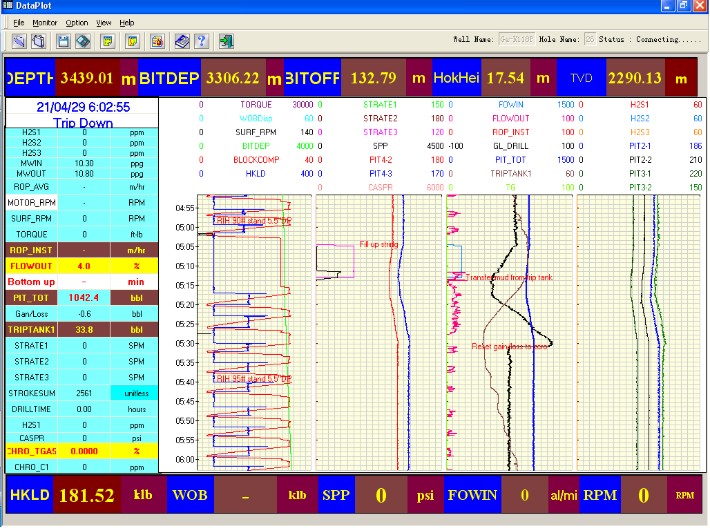Viewport: 710px width, 530px height.
Task: Save using the floppy disk icon
Action: tap(65, 41)
